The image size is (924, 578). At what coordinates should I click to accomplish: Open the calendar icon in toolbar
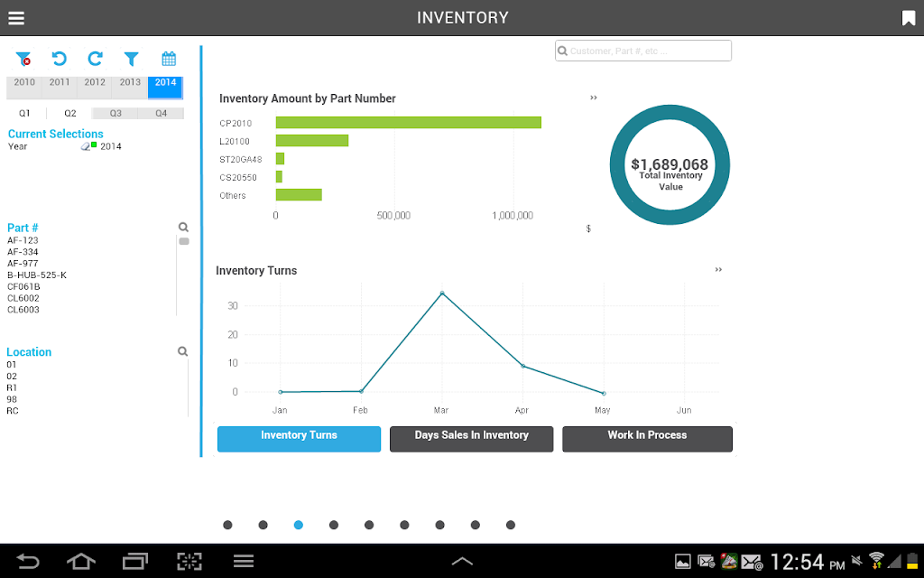pos(169,59)
